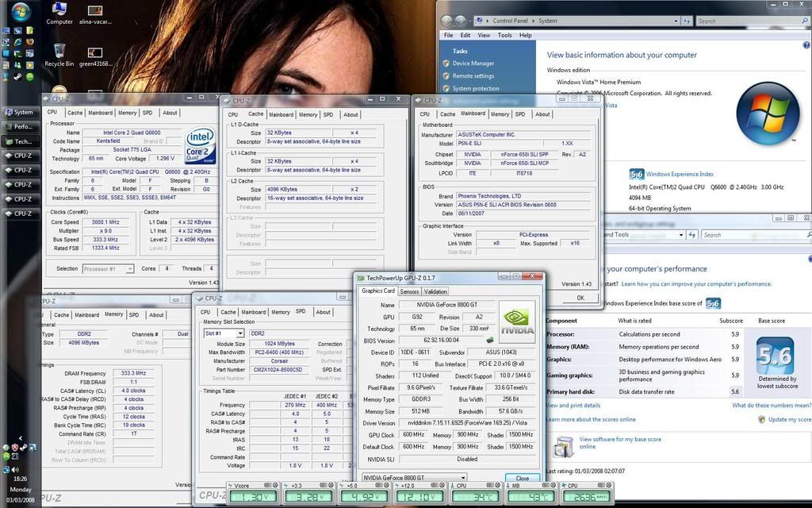
Task: Click the Vcore 1.30V monitor widget
Action: (x=253, y=492)
